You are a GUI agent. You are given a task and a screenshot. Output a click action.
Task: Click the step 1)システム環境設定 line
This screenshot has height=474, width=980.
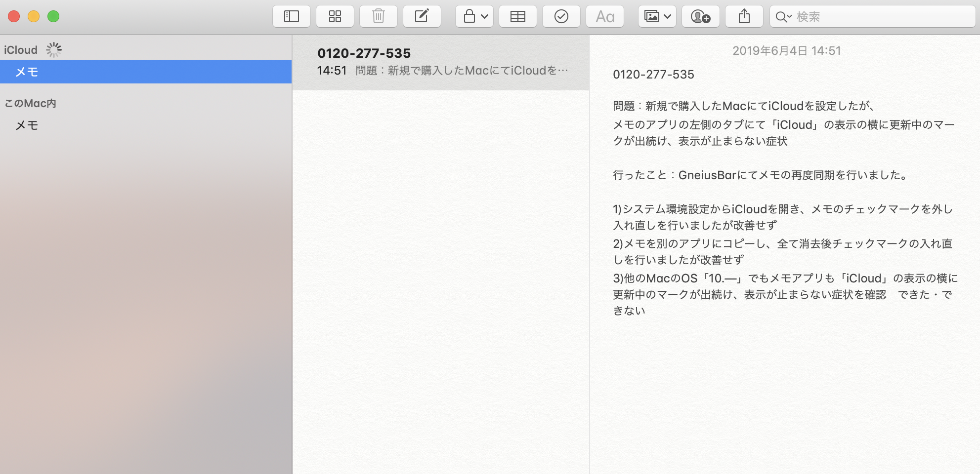click(783, 217)
